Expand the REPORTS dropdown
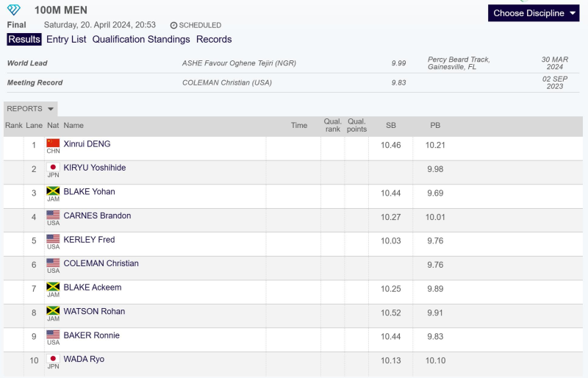The height and width of the screenshot is (378, 588). pos(30,109)
